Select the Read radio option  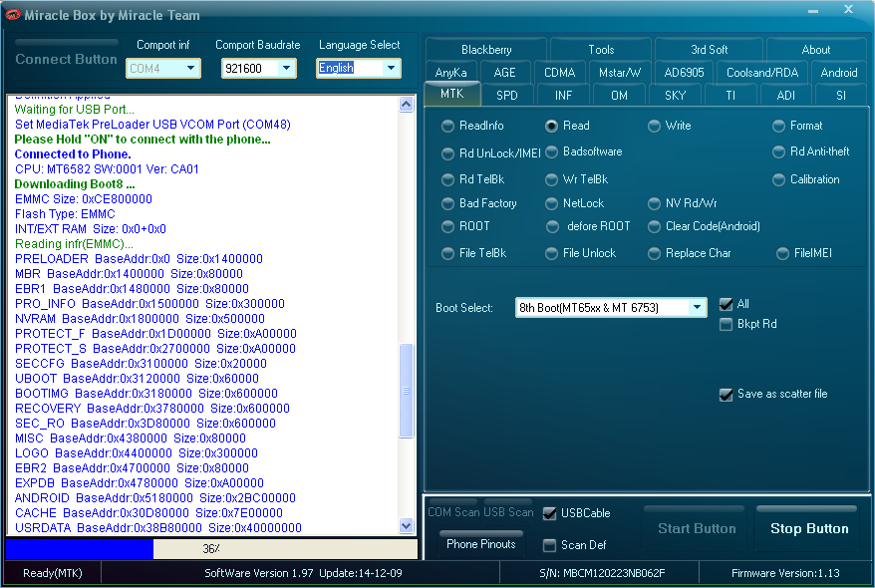pos(551,127)
